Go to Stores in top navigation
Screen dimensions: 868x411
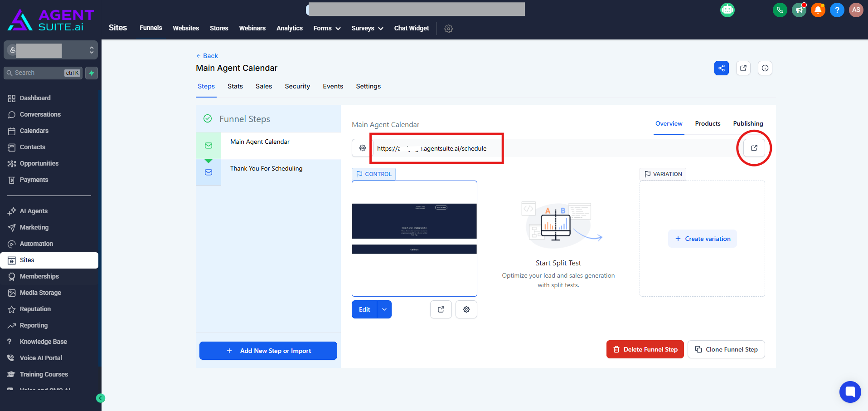pos(219,28)
